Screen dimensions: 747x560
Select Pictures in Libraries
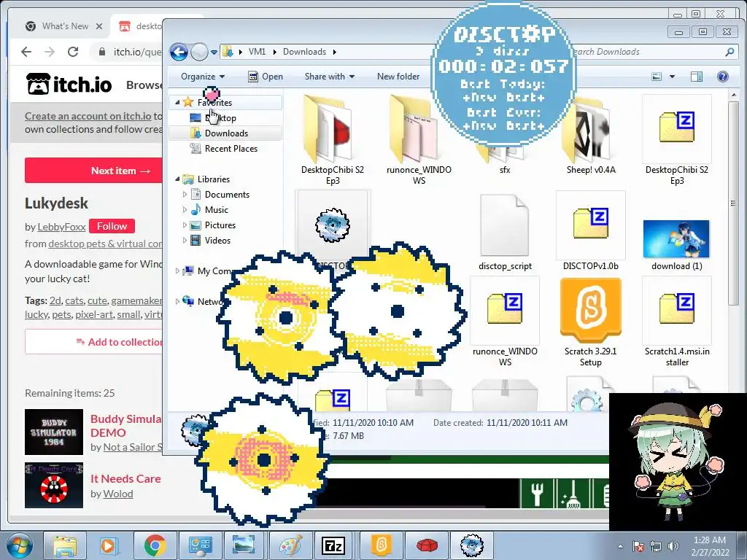220,225
